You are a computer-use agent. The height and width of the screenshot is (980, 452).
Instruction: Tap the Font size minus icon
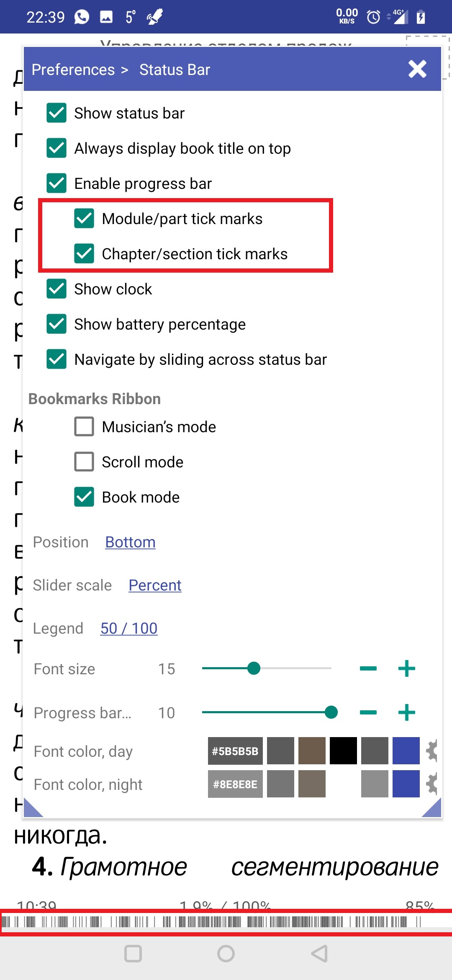coord(368,668)
